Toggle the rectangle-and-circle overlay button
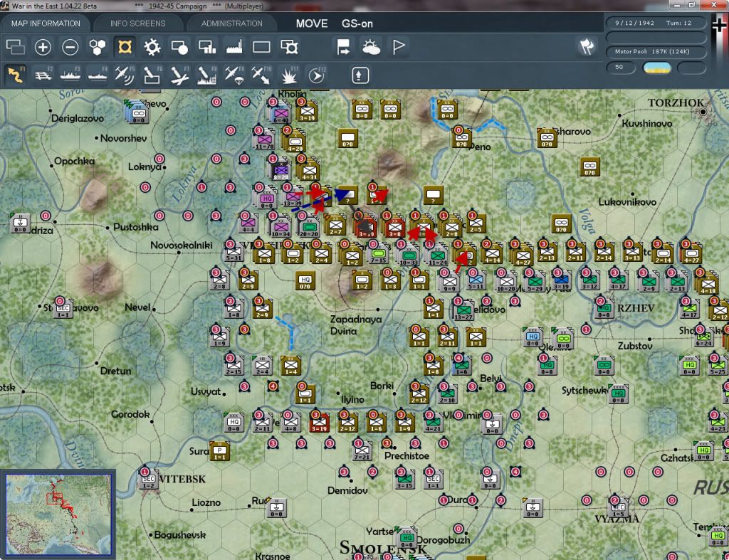Image resolution: width=729 pixels, height=560 pixels. tap(179, 47)
